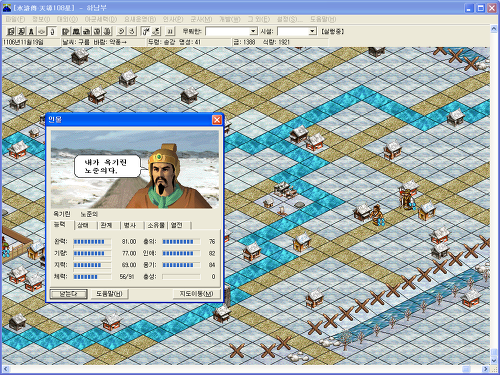The height and width of the screenshot is (375, 500).
Task: Click the pressed fifth icon in the leftmost toolbar group
Action: [x=52, y=31]
